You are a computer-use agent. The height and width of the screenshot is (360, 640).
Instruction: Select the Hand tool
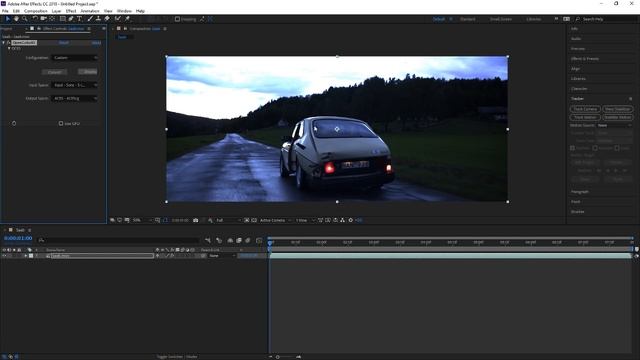(16, 19)
